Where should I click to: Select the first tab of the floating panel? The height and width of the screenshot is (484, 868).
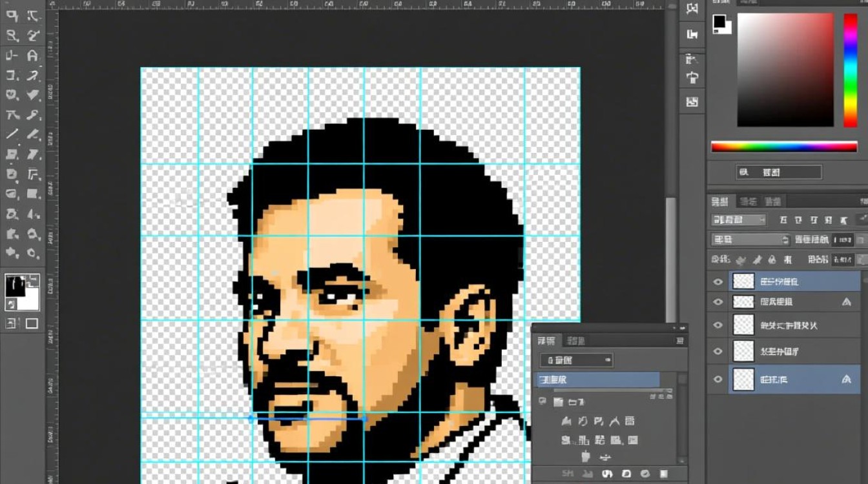(546, 341)
